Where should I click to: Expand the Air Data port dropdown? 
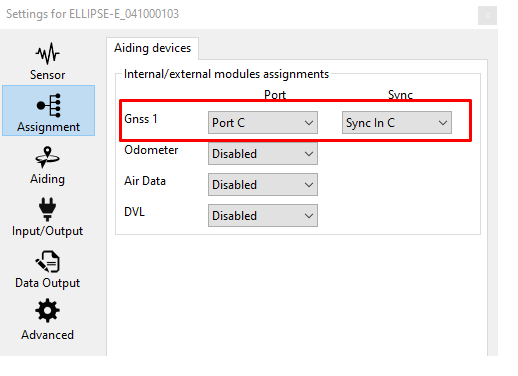(263, 185)
